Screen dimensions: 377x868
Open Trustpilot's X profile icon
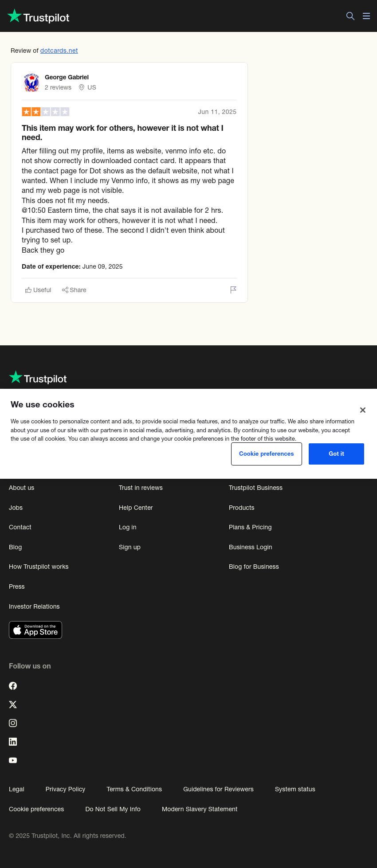(x=13, y=704)
